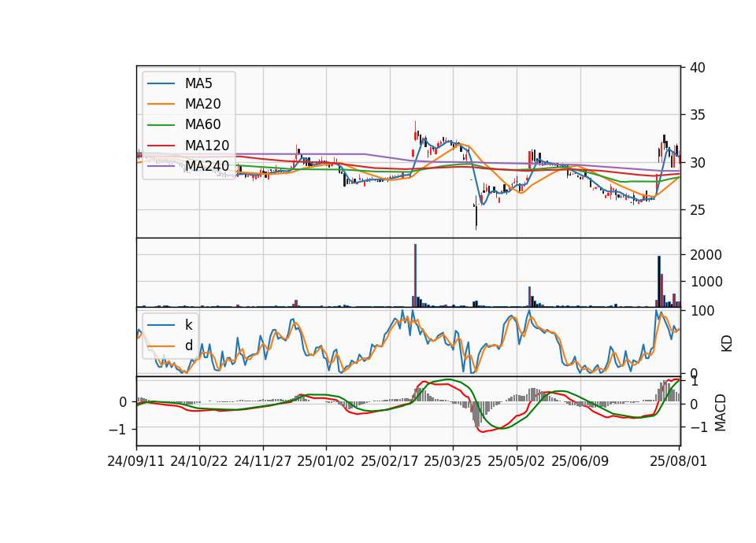Click the 24/09/11 date tick label
This screenshot has width=756, height=543.
[136, 461]
